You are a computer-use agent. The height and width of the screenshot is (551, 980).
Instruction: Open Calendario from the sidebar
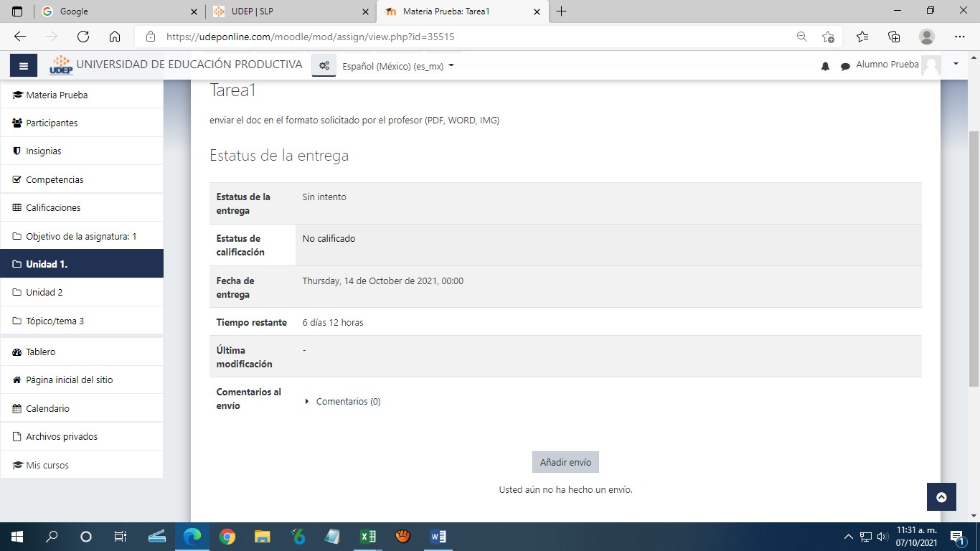click(x=47, y=409)
